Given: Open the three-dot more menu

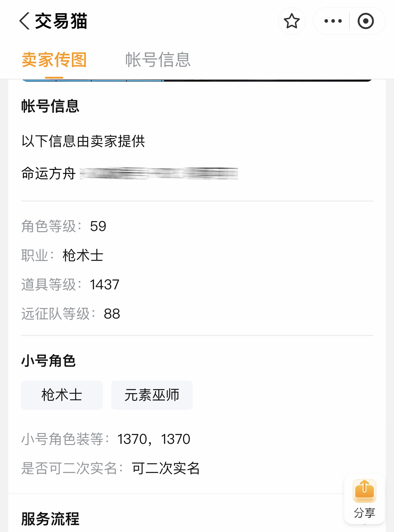Looking at the screenshot, I should (333, 21).
